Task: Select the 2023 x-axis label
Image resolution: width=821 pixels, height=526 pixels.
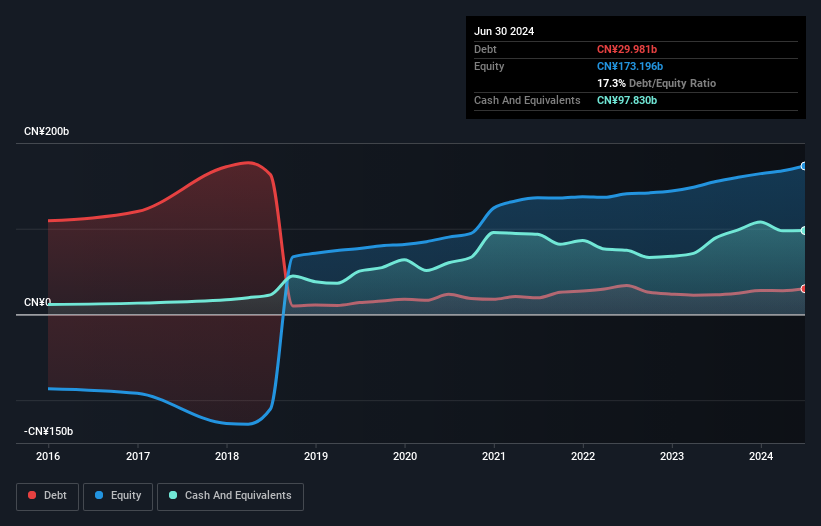Action: point(672,456)
